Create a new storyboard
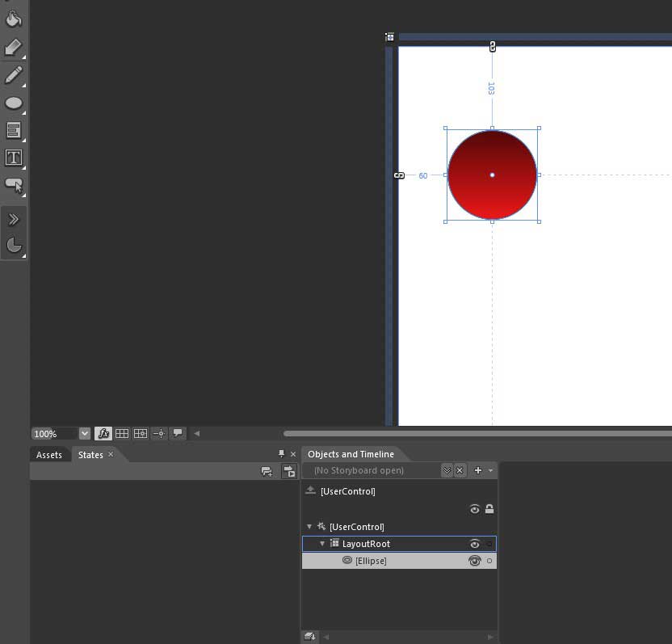This screenshot has height=644, width=672. tap(478, 470)
